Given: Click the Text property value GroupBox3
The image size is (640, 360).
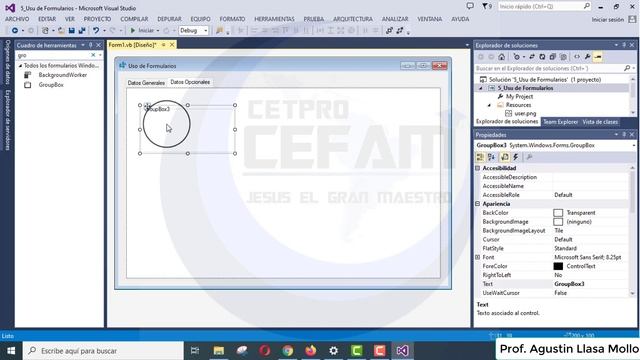Looking at the screenshot, I should click(569, 284).
